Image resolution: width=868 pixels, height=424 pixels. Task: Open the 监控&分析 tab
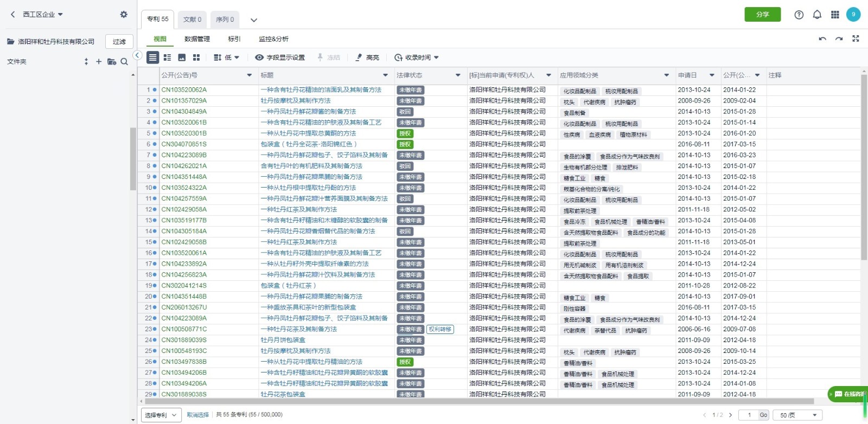coord(273,39)
